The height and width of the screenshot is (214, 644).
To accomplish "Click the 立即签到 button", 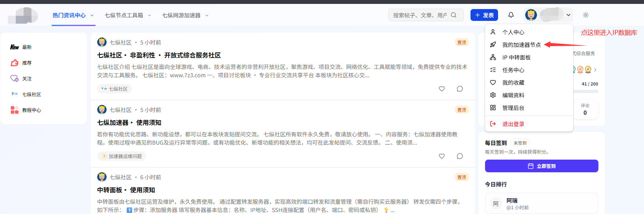I will 542,166.
